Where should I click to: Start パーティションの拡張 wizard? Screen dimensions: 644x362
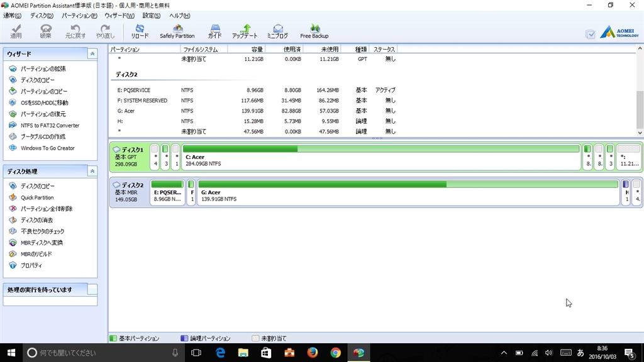tap(43, 69)
